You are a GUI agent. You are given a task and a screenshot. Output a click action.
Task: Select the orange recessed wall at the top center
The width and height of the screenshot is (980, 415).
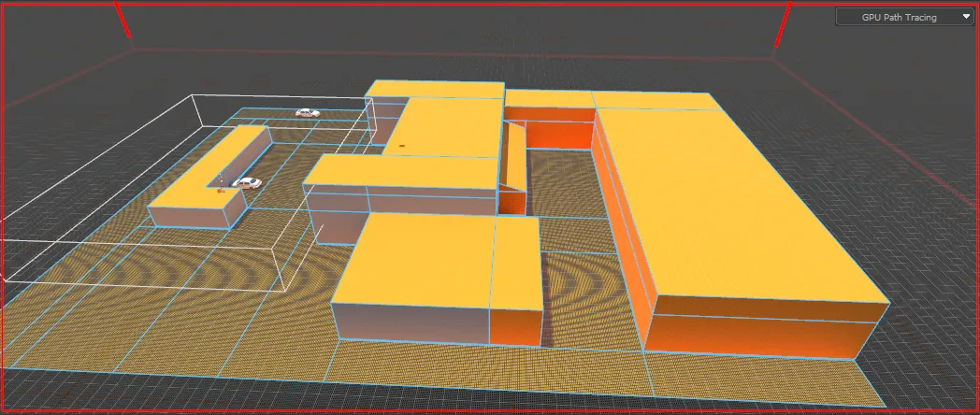click(558, 135)
